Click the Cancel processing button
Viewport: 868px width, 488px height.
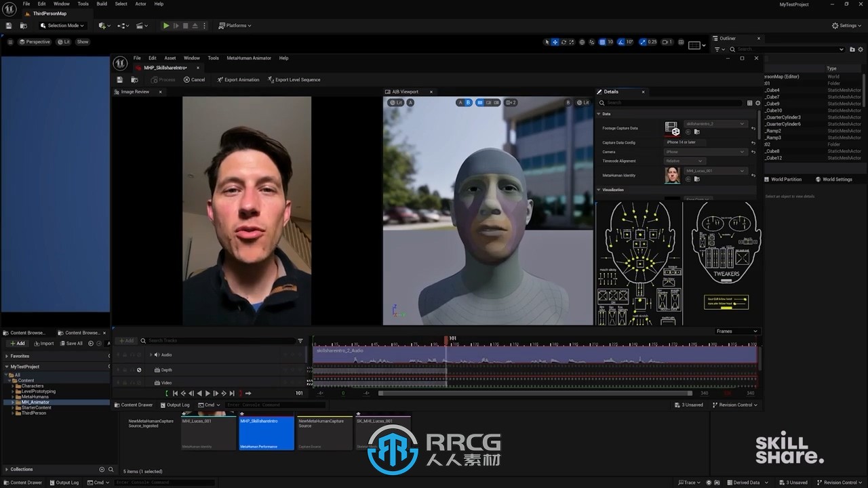click(194, 80)
